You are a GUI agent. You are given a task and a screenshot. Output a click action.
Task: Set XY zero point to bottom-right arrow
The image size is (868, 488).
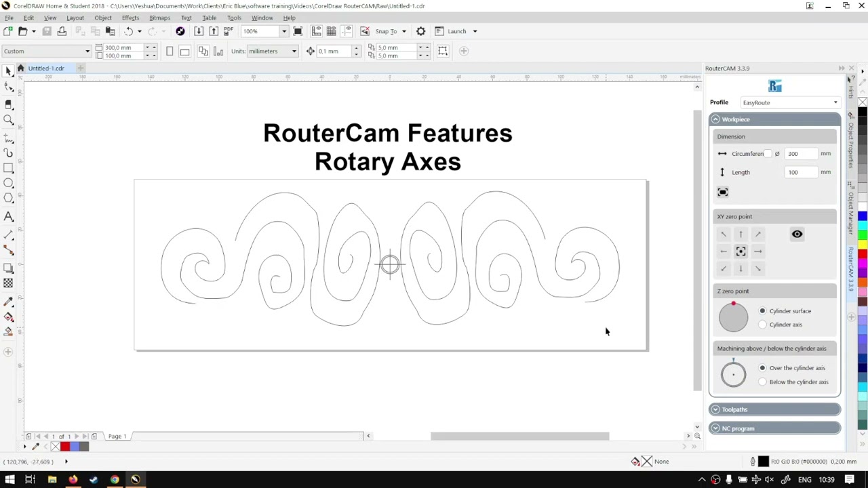pyautogui.click(x=758, y=269)
